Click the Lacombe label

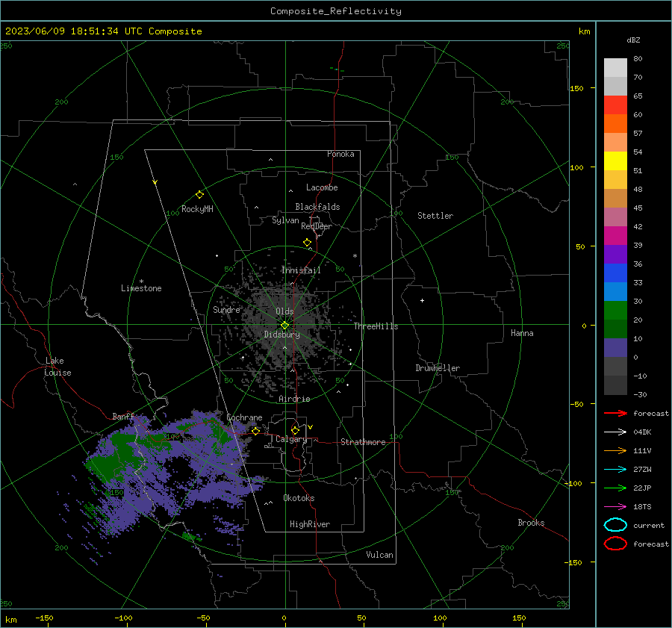[322, 187]
